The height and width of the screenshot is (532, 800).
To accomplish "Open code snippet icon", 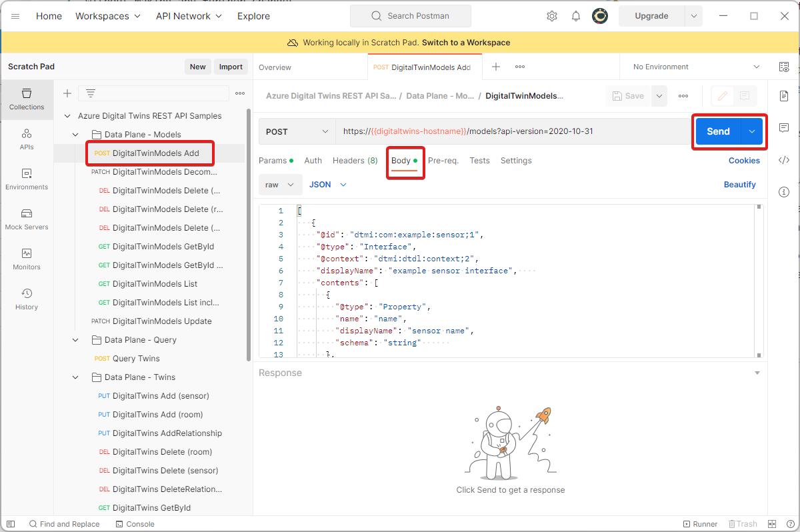I will coord(784,160).
